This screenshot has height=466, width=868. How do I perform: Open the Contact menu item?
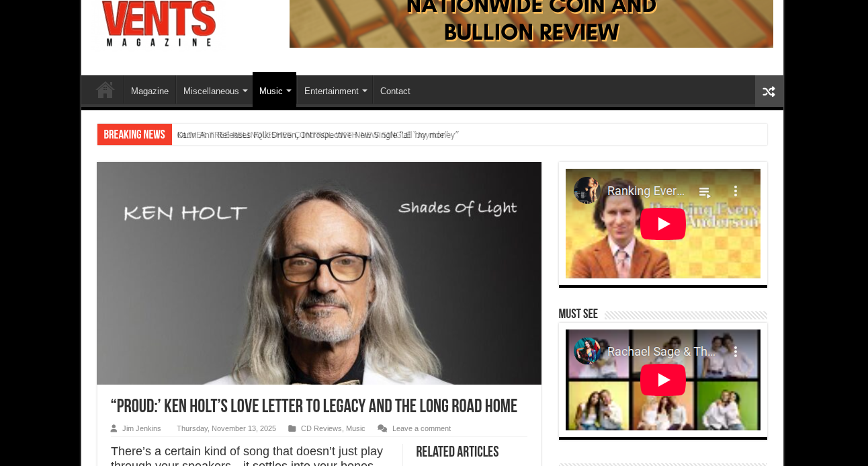(395, 91)
